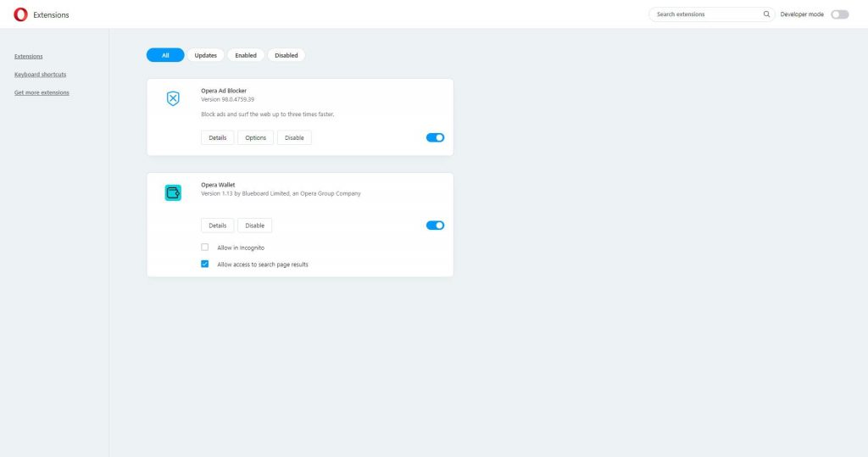
Task: Toggle Developer mode on
Action: tap(839, 14)
